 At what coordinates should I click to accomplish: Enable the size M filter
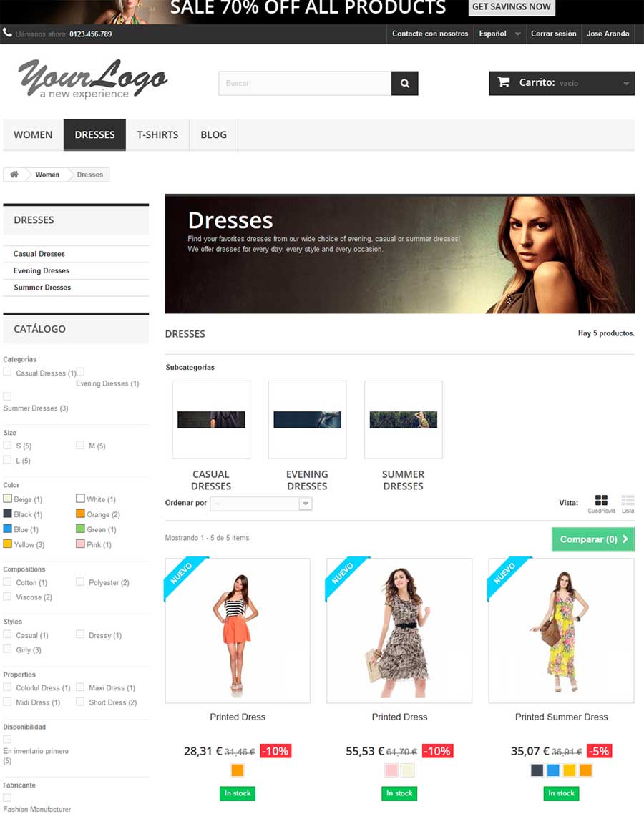click(80, 445)
